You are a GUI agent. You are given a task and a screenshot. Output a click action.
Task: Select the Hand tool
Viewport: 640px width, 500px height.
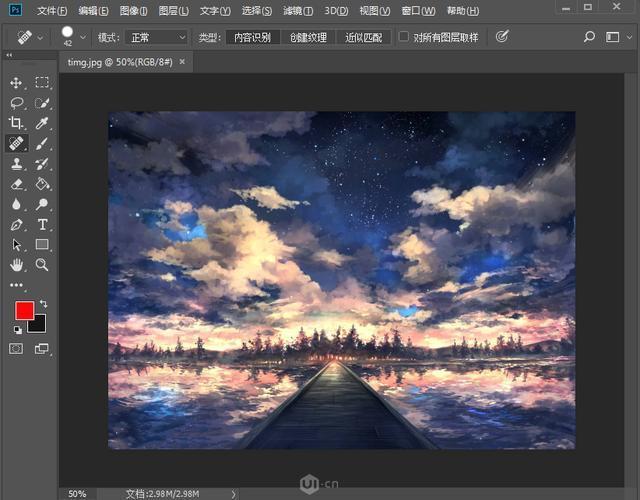pyautogui.click(x=16, y=265)
